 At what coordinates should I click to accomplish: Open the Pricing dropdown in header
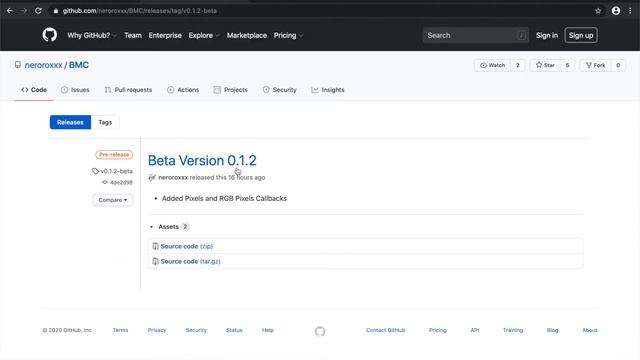288,36
